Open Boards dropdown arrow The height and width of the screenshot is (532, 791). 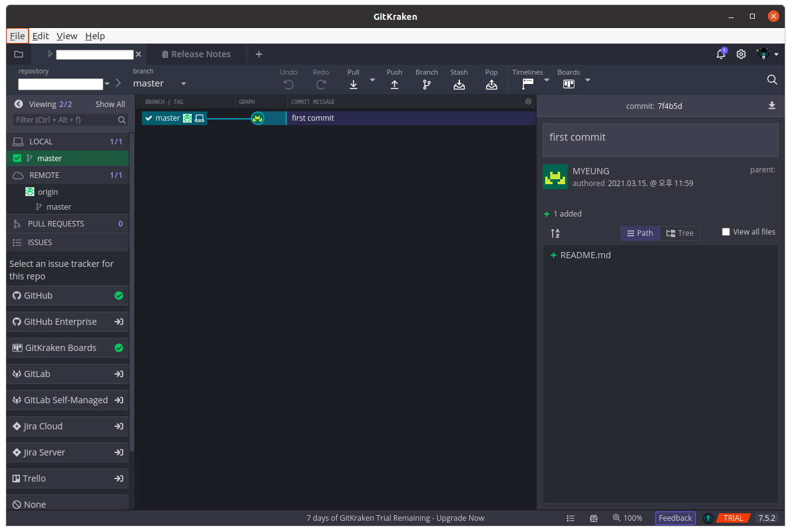[x=587, y=80]
